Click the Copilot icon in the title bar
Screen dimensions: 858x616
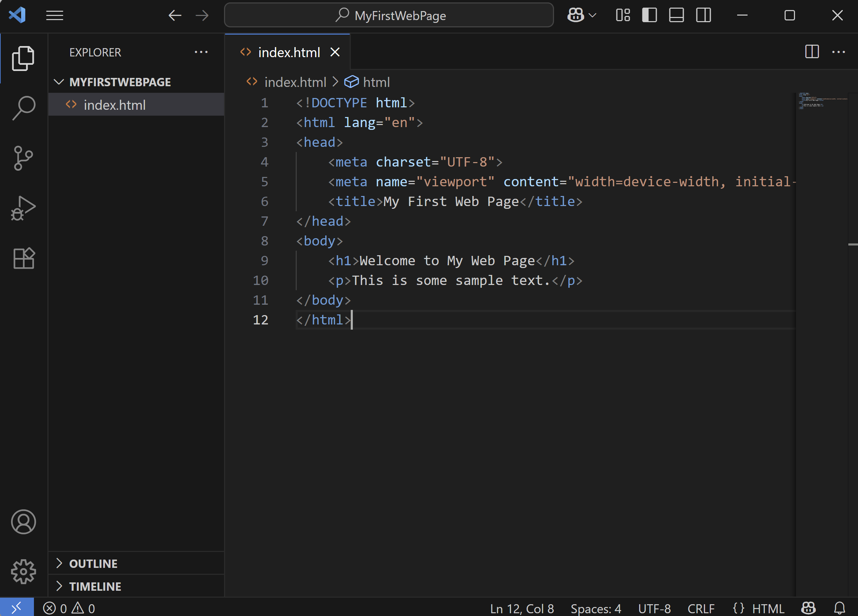pyautogui.click(x=575, y=16)
